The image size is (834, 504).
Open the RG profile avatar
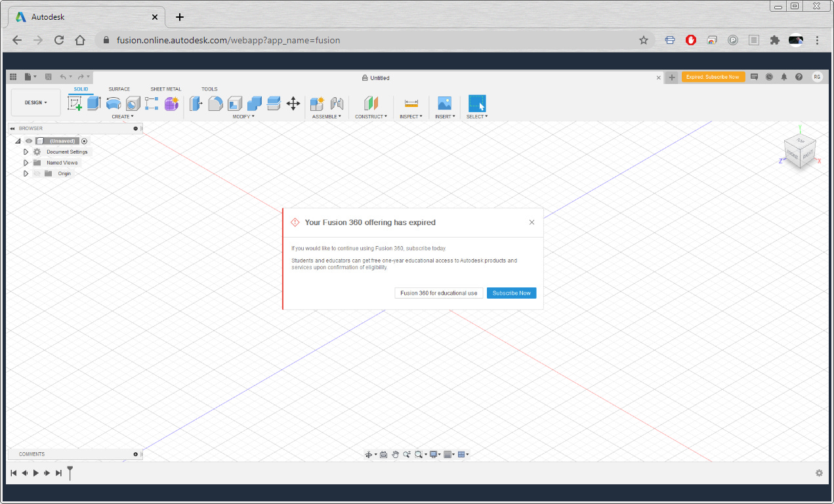click(x=817, y=77)
